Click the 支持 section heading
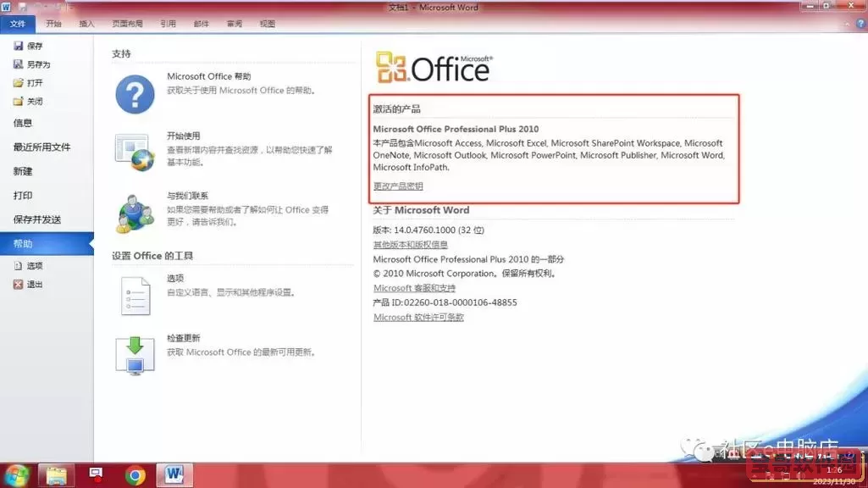Screen dimensions: 868x488 click(x=121, y=53)
